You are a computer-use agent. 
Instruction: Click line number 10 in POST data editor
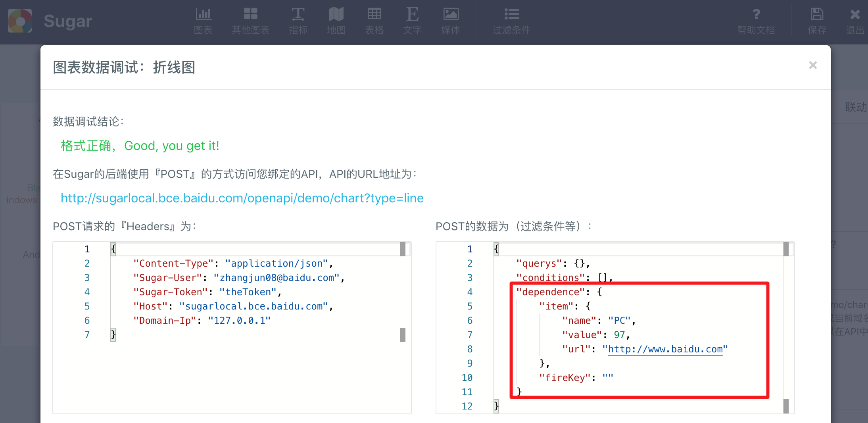click(x=467, y=378)
